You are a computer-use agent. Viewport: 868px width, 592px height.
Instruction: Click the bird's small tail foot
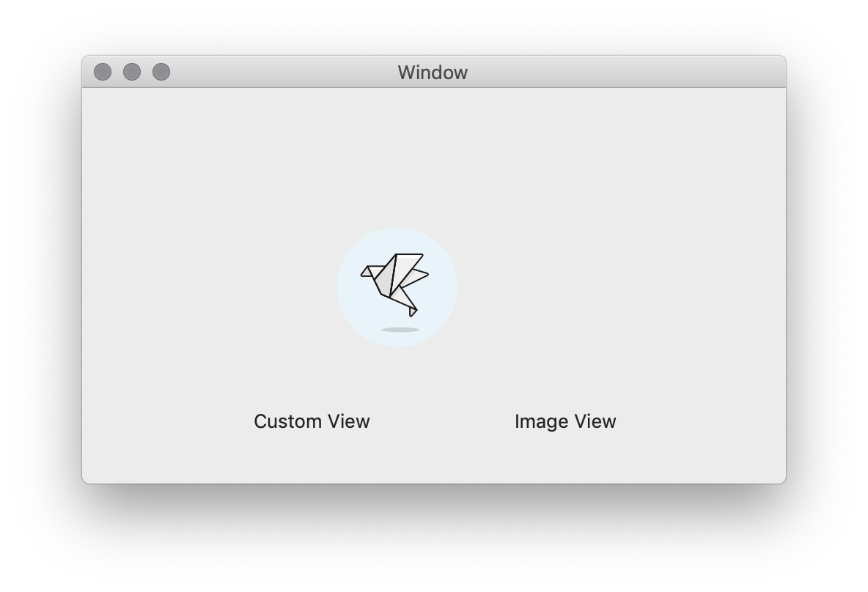tap(413, 313)
